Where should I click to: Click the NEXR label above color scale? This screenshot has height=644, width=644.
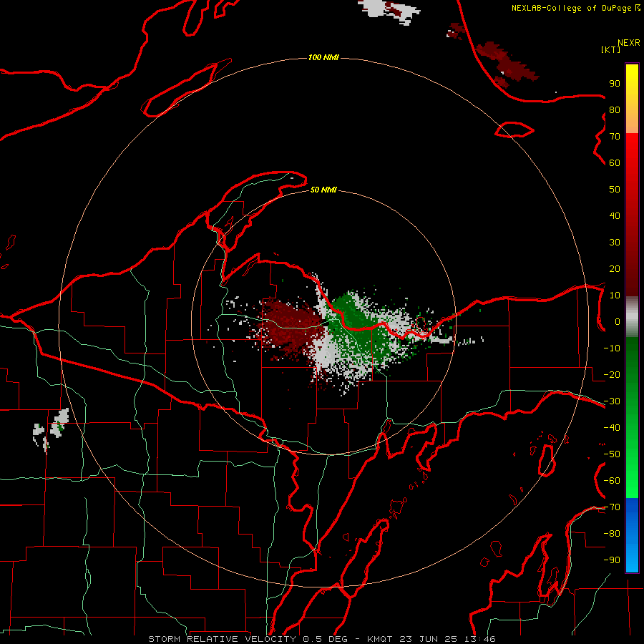[x=628, y=43]
